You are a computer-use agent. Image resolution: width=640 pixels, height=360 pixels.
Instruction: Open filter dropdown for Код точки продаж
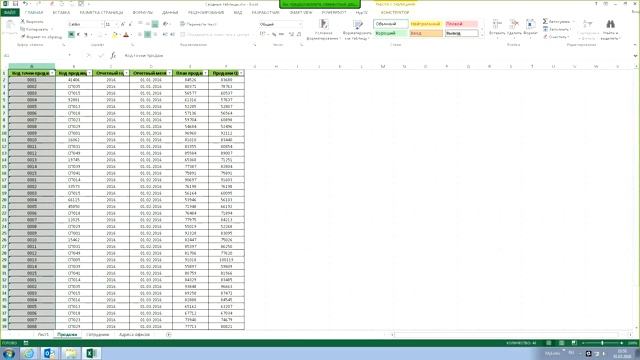point(52,73)
